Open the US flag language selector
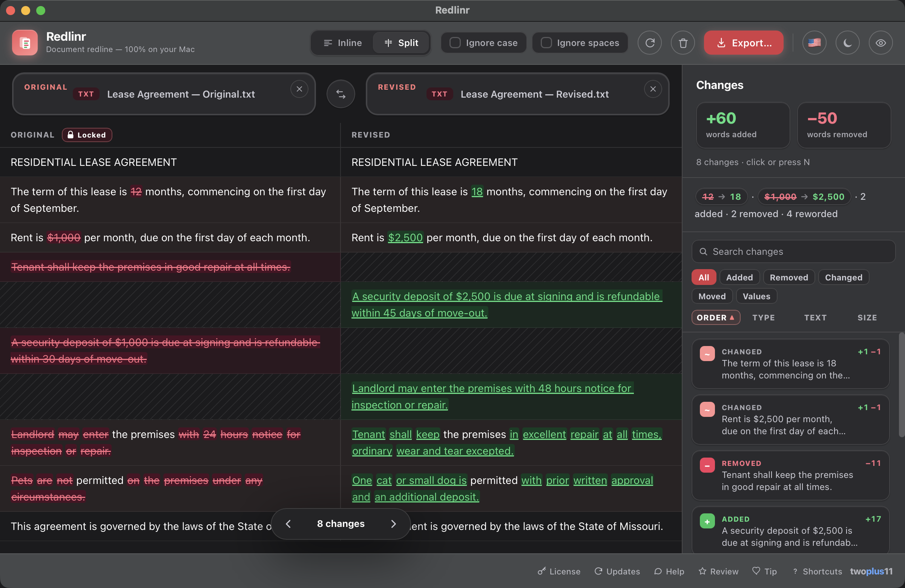 [814, 43]
